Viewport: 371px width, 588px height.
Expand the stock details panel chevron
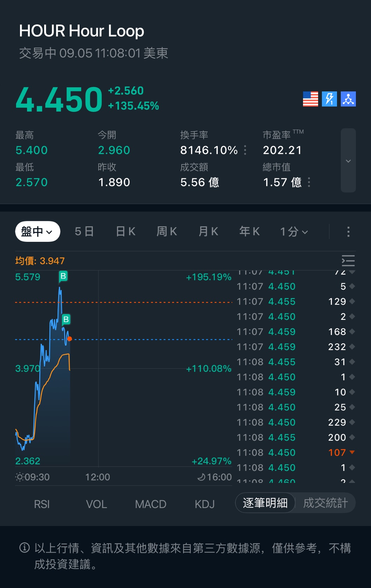(348, 160)
